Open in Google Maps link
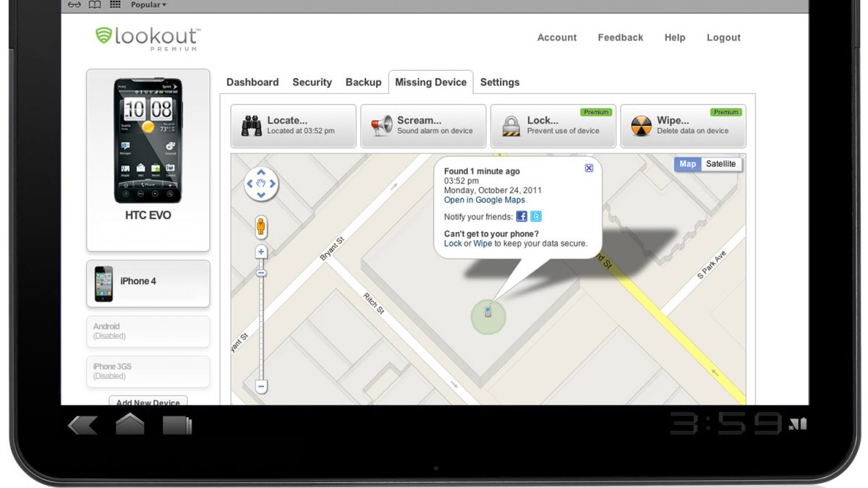Viewport: 868px width, 488px height. coord(484,200)
